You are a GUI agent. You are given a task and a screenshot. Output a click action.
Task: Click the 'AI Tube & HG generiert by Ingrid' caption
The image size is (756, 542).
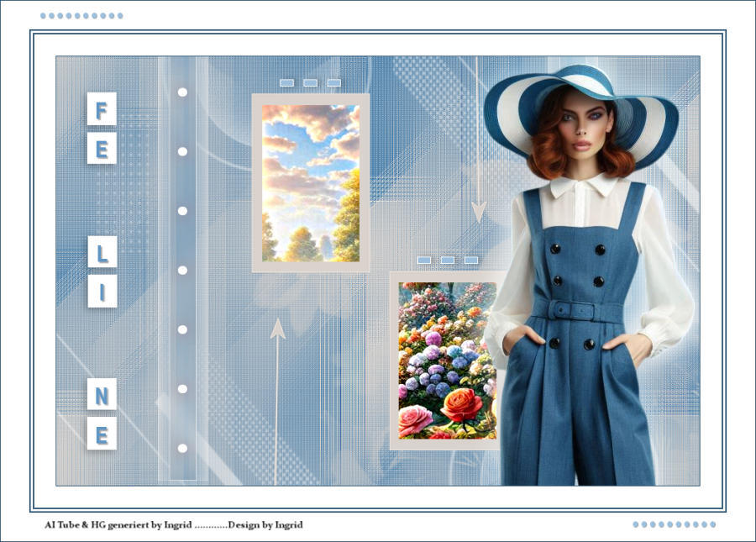(x=118, y=524)
